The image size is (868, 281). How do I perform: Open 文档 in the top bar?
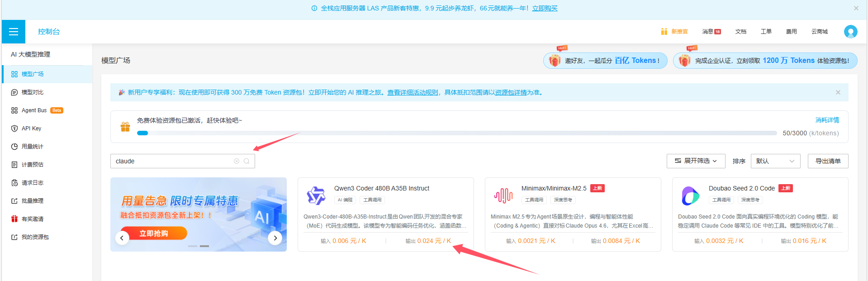(741, 32)
